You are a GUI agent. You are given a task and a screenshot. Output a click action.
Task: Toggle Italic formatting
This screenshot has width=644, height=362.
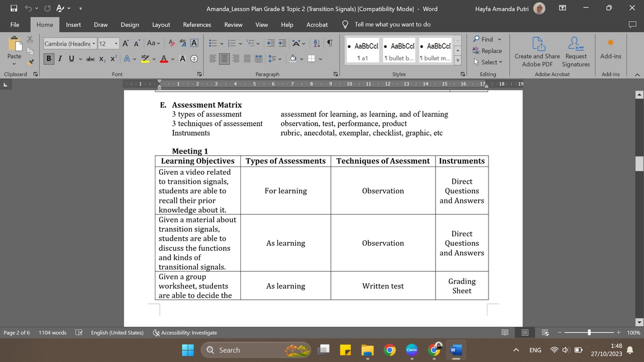60,59
